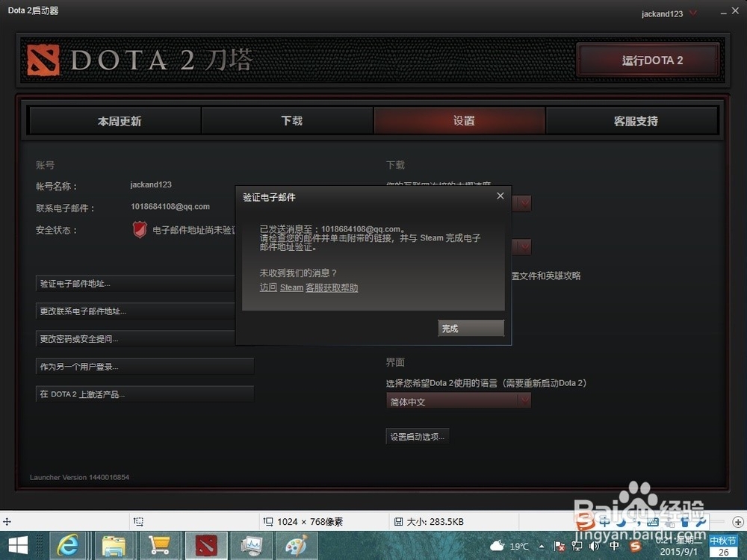Minimize the Dota 2 launcher window
This screenshot has height=560, width=747.
point(723,13)
